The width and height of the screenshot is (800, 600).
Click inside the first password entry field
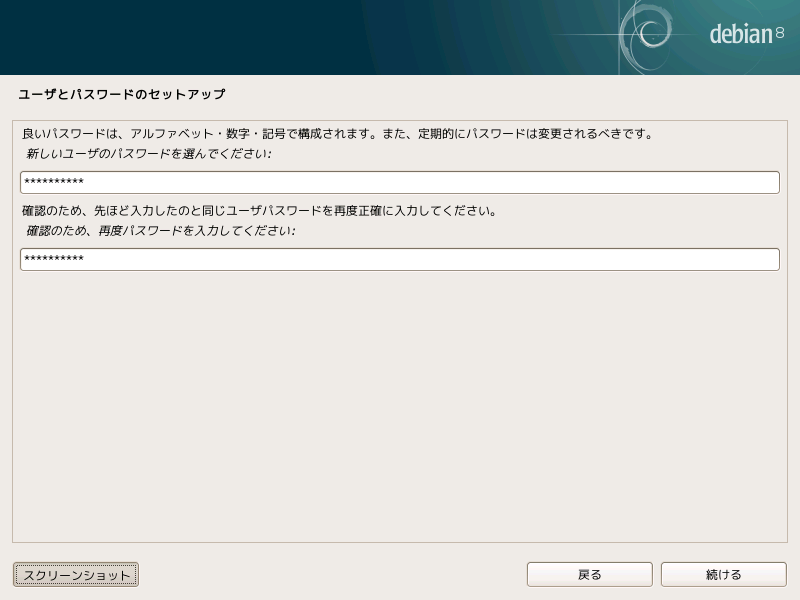[x=400, y=182]
